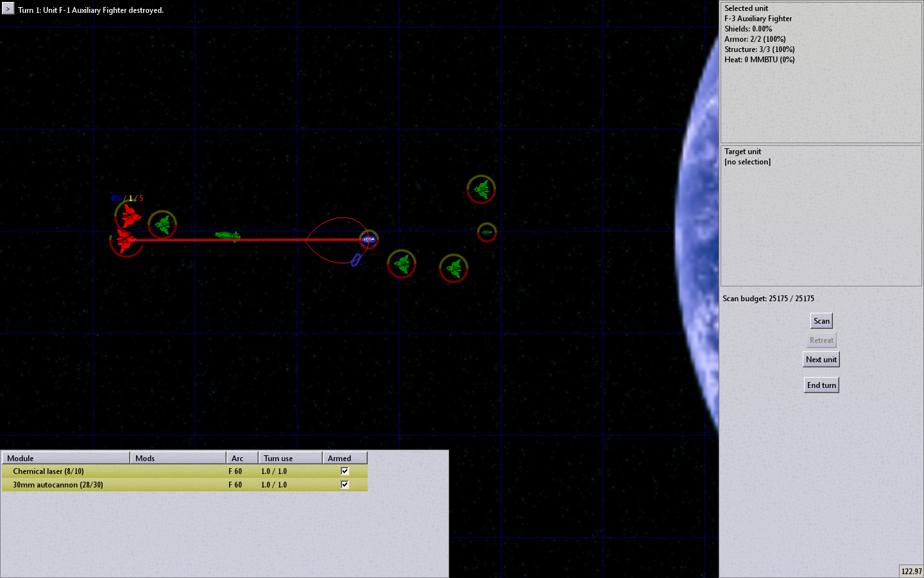Toggle Armed checkbox for Chemical laser
The image size is (924, 578).
(345, 471)
